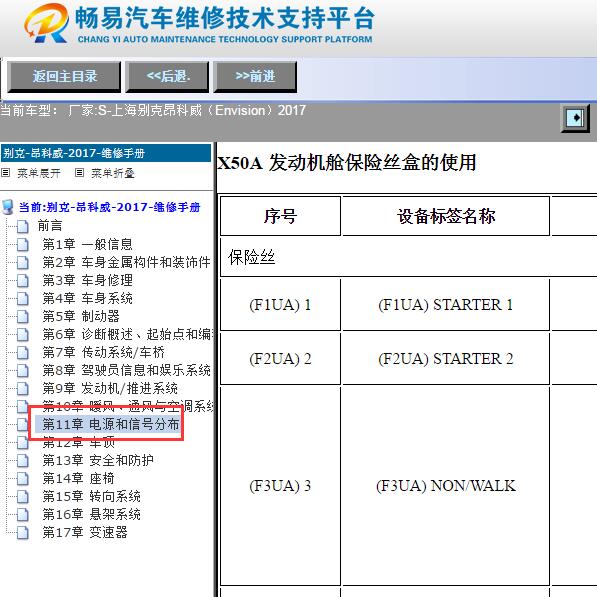Screen dimensions: 597x597
Task: Go forward with the >>前进 button
Action: point(255,77)
